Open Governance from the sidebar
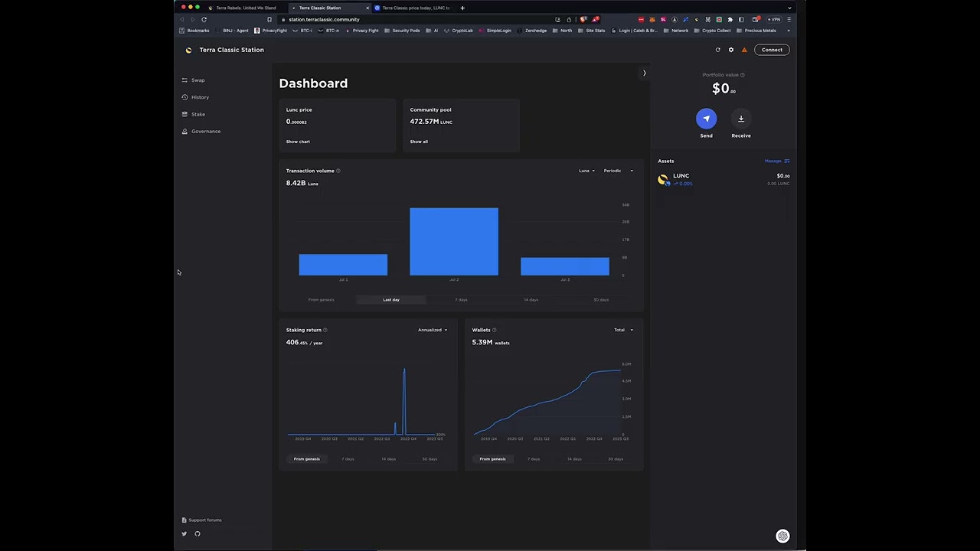Image resolution: width=980 pixels, height=551 pixels. (x=201, y=132)
